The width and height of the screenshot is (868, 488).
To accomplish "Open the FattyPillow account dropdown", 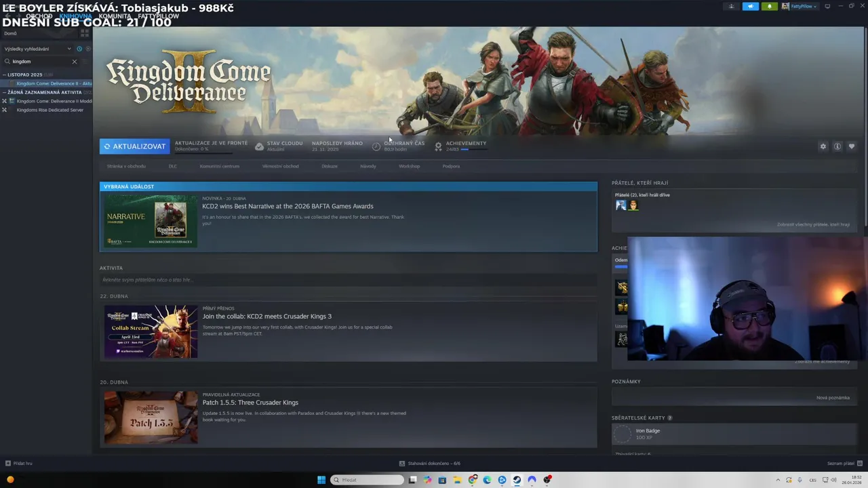I will click(x=800, y=6).
